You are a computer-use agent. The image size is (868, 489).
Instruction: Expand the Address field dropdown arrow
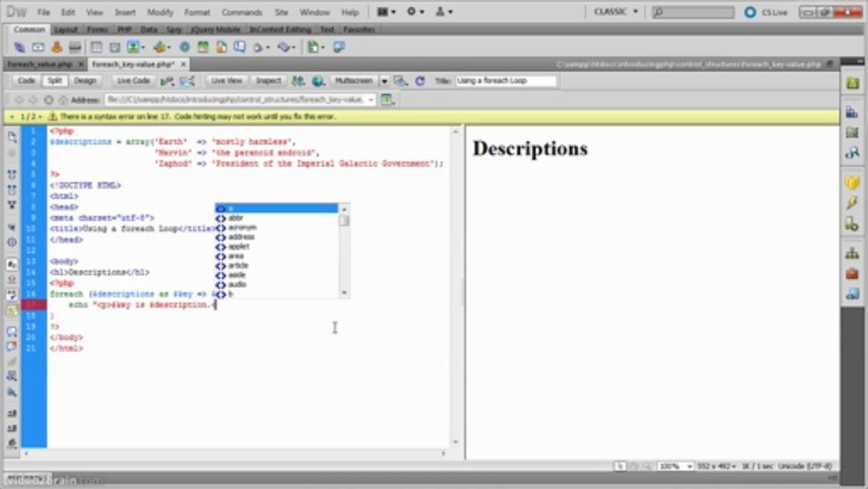371,100
